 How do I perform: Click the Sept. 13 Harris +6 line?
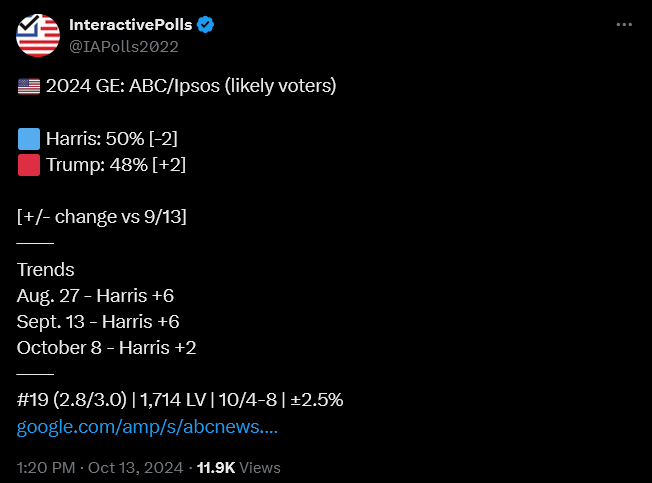click(98, 322)
